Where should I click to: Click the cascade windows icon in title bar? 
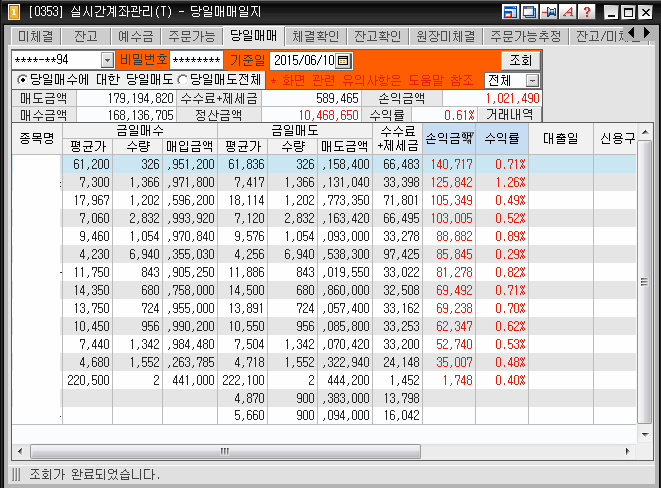point(529,12)
